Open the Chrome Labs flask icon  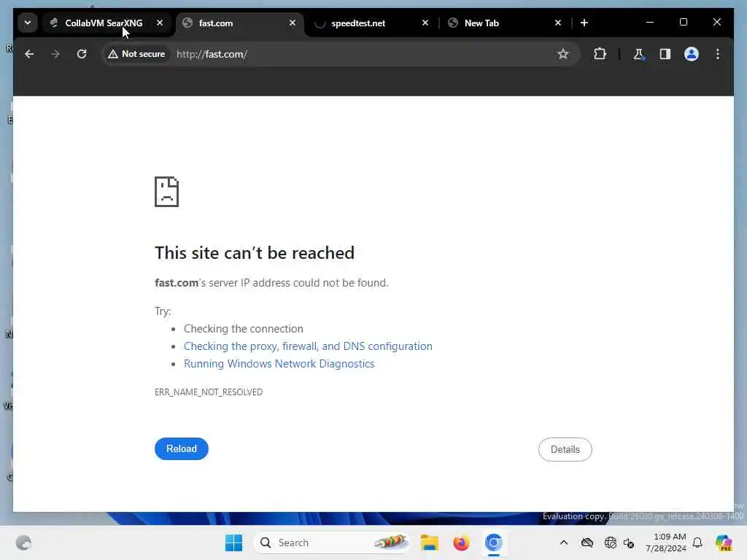coord(638,54)
